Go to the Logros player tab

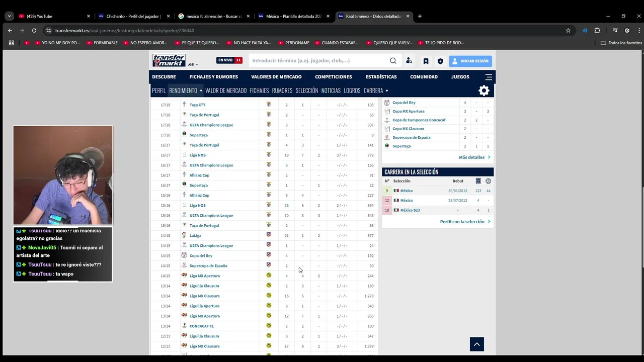coord(352,90)
